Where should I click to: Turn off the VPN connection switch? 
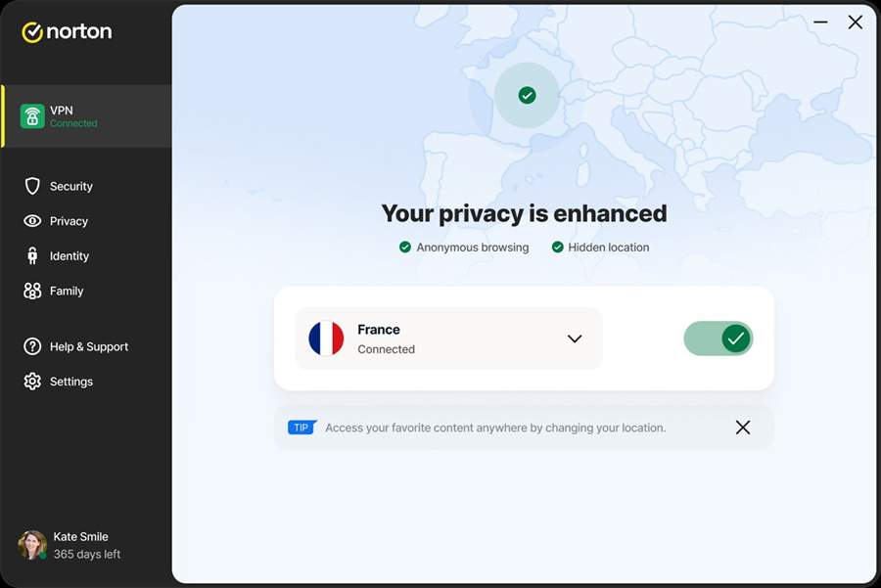[x=719, y=339]
